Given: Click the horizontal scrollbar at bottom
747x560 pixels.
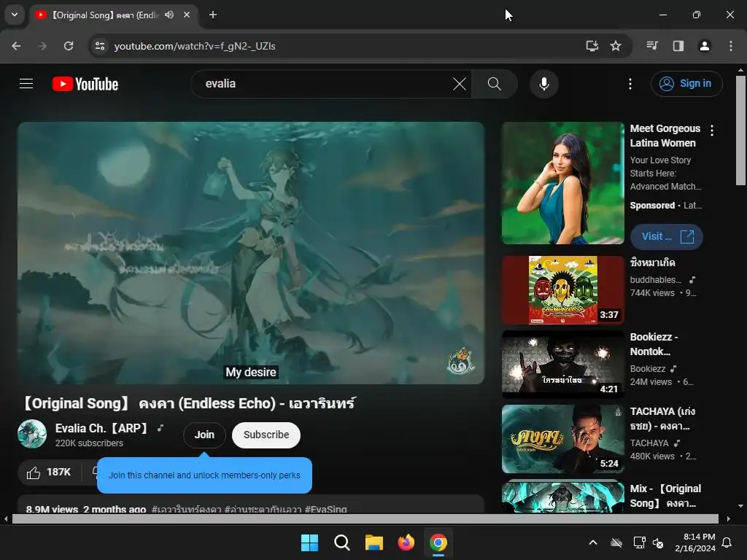Looking at the screenshot, I should point(365,518).
